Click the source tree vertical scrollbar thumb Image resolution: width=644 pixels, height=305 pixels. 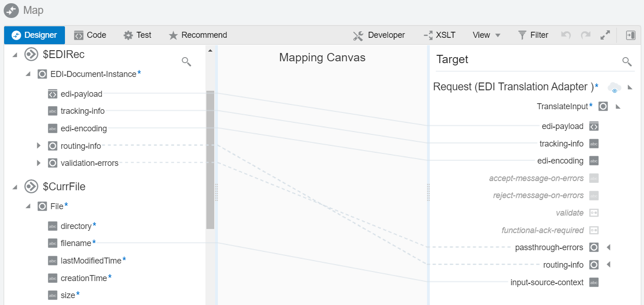(210, 159)
